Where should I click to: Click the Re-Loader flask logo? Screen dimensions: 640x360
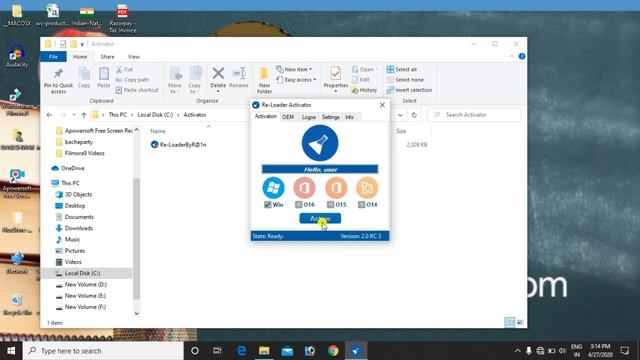(320, 143)
